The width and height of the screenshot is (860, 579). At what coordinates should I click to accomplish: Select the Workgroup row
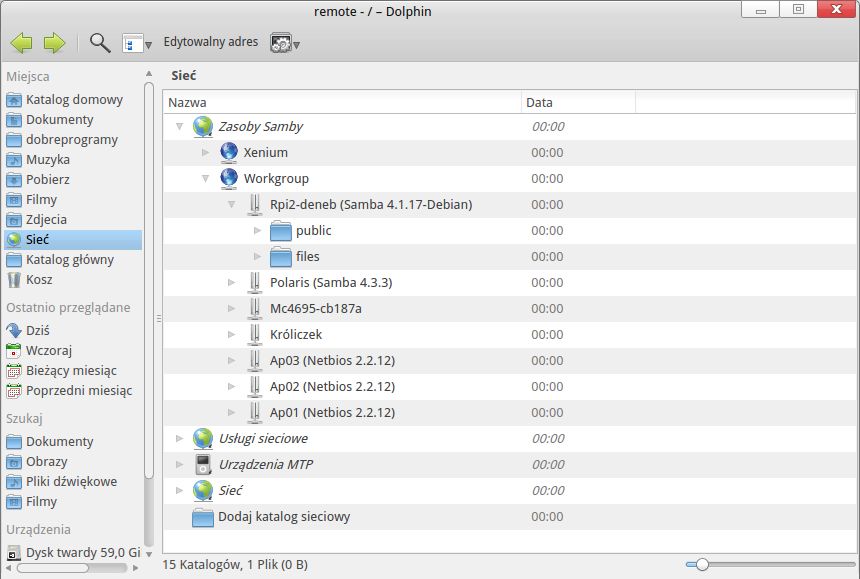coord(509,179)
